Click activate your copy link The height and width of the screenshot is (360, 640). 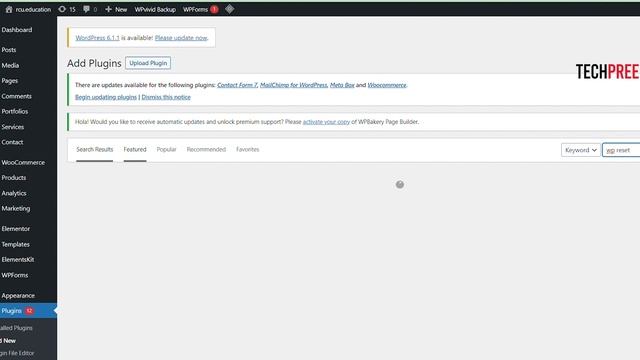[326, 122]
